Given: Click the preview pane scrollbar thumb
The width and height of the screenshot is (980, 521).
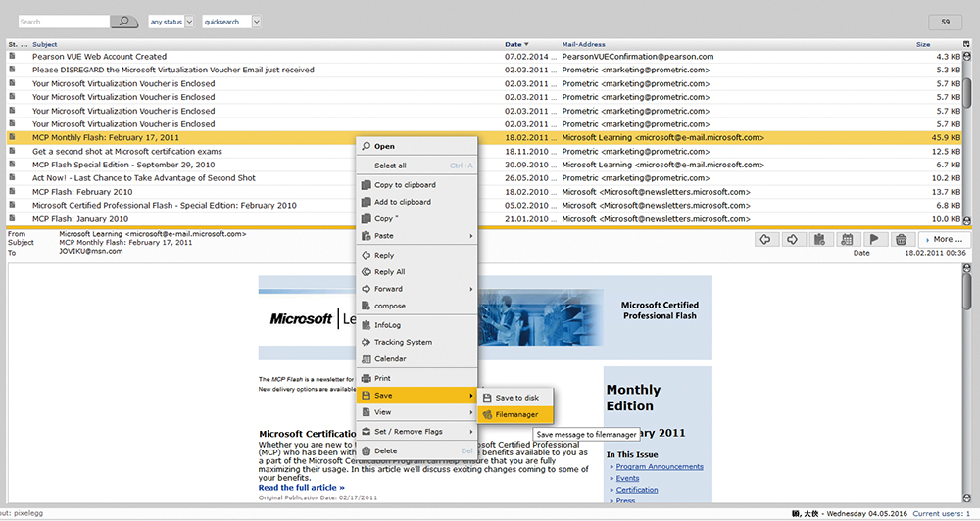Looking at the screenshot, I should (967, 293).
